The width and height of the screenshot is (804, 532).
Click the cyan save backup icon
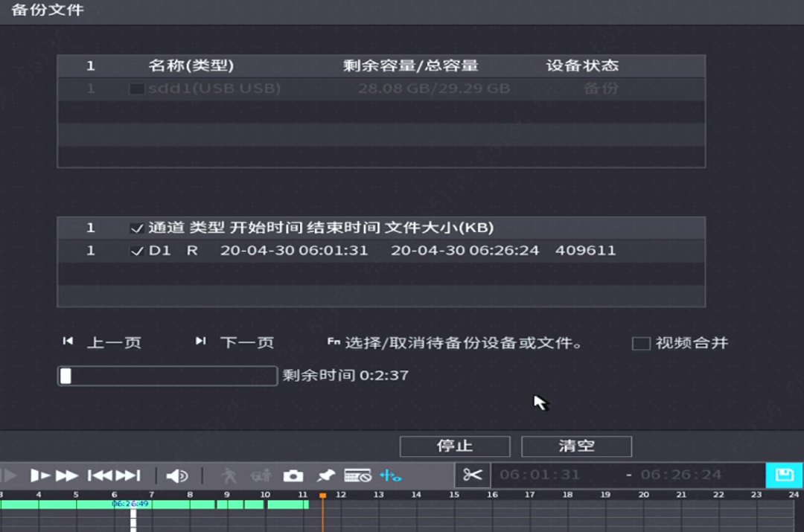(784, 475)
